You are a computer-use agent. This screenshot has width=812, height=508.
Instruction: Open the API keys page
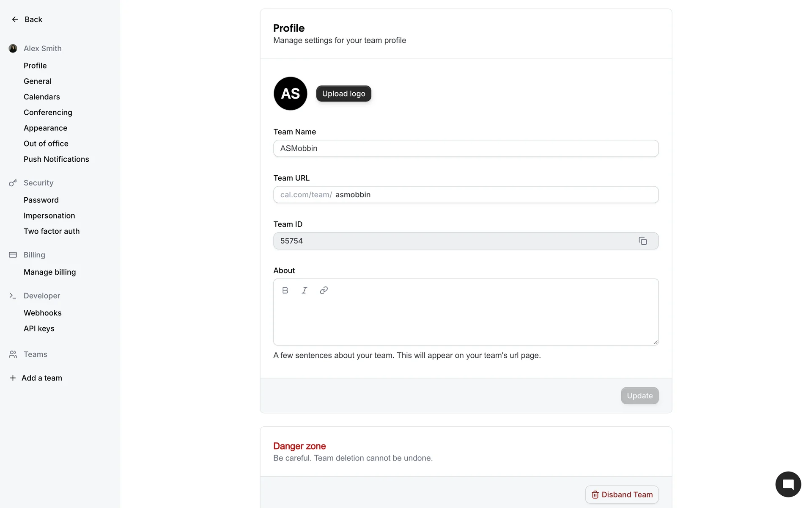pyautogui.click(x=39, y=329)
